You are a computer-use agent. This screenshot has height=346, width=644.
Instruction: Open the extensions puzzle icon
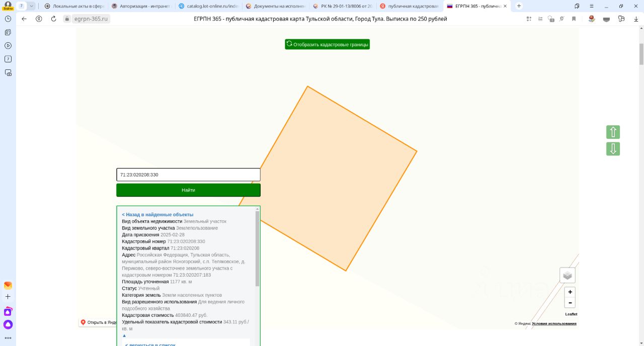tap(621, 19)
